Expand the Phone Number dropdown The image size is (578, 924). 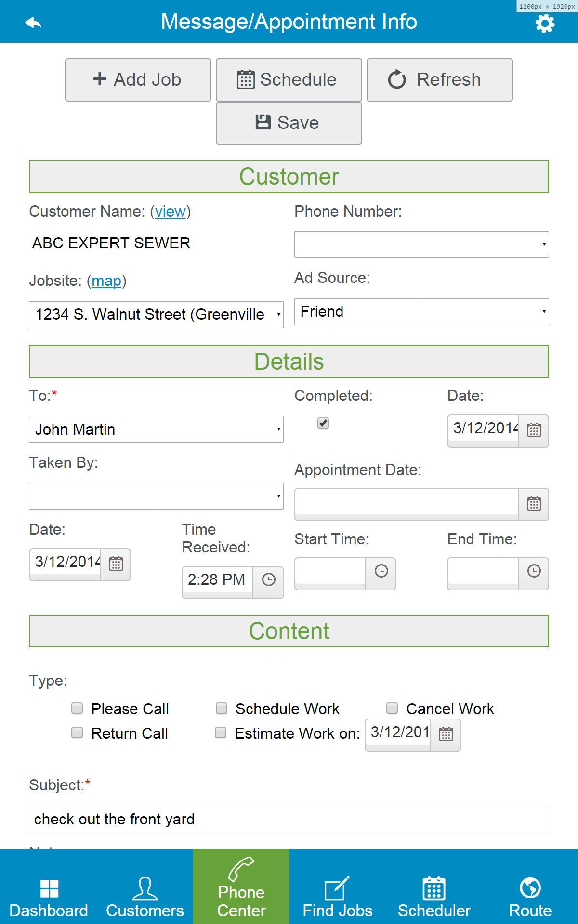[421, 244]
